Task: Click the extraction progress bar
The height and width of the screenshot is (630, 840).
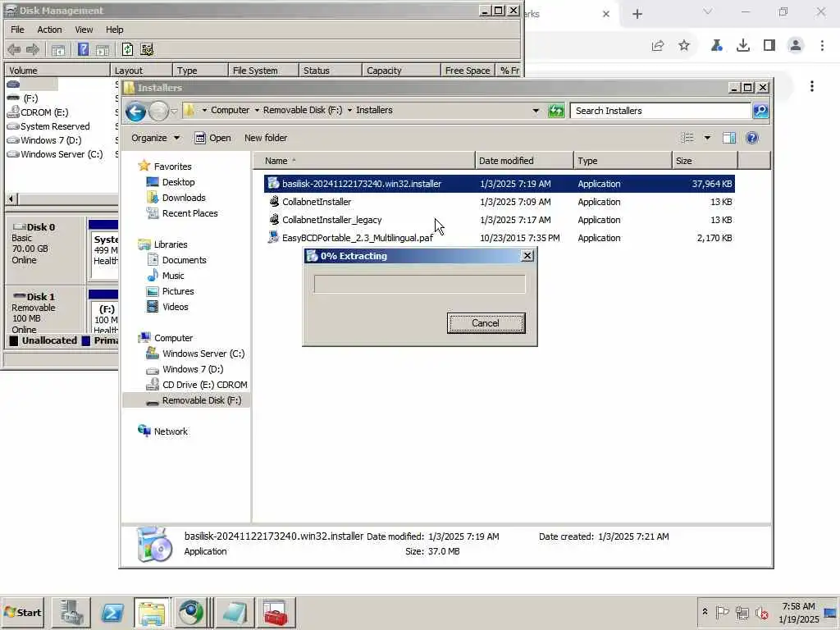Action: (x=419, y=284)
